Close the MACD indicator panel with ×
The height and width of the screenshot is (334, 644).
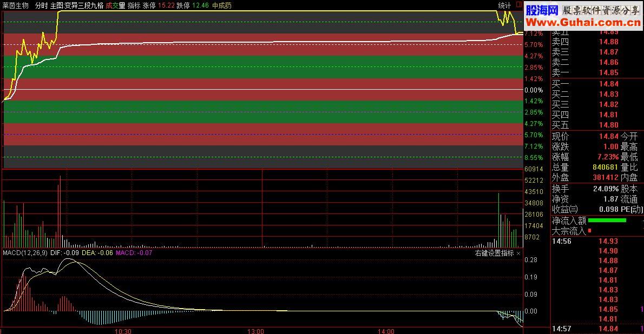point(518,253)
